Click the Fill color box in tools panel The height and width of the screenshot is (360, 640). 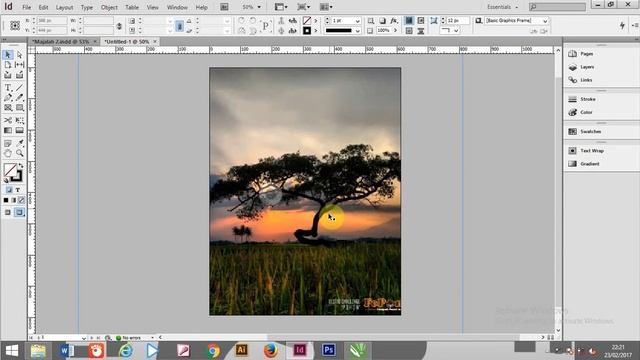click(9, 169)
